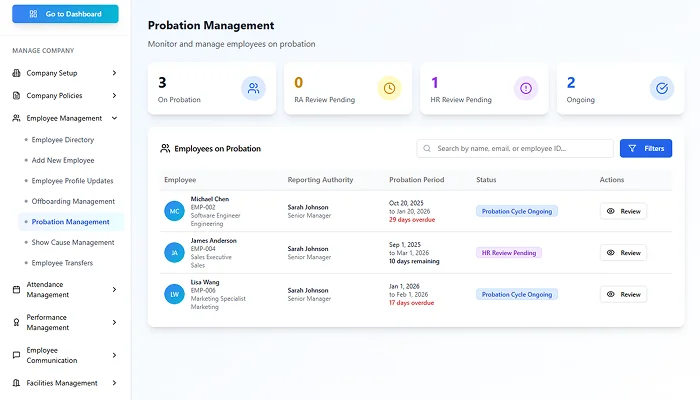Click James Anderson's JA avatar
Screen dimensions: 700x400
(x=174, y=253)
